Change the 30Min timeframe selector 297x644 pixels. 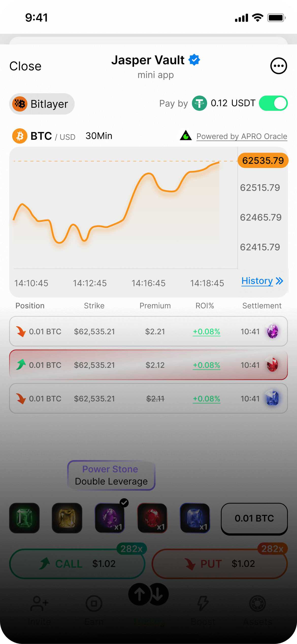tap(99, 136)
